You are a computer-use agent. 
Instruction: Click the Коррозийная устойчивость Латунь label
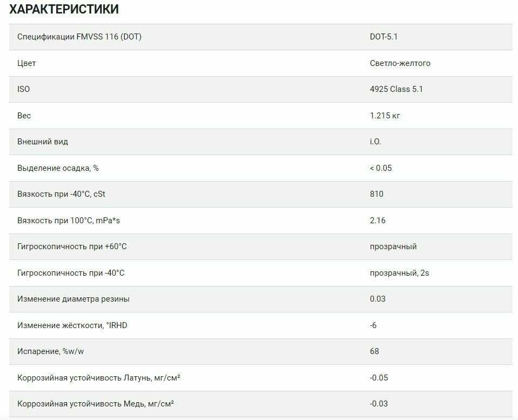click(99, 378)
